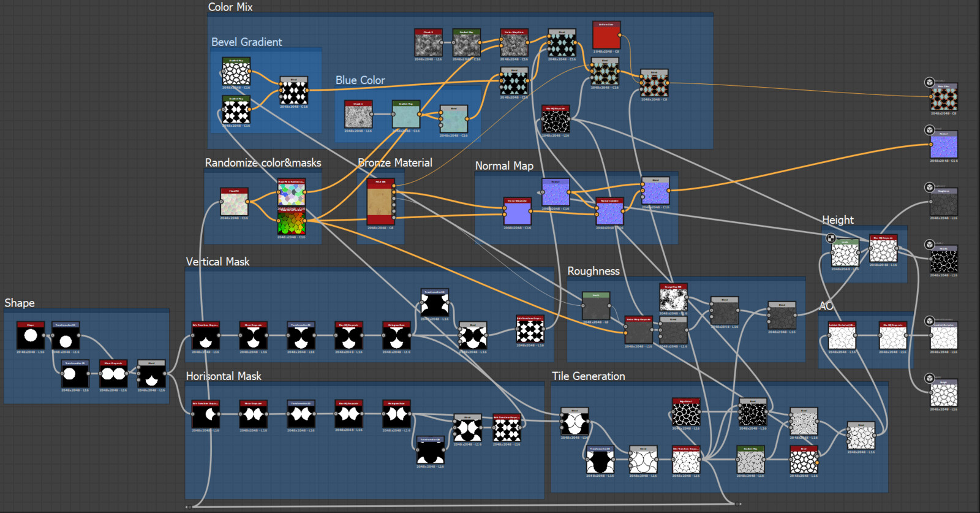Select Blur HQ Grayscale node in Horisontal Mask frame
The width and height of the screenshot is (980, 513).
pos(349,414)
